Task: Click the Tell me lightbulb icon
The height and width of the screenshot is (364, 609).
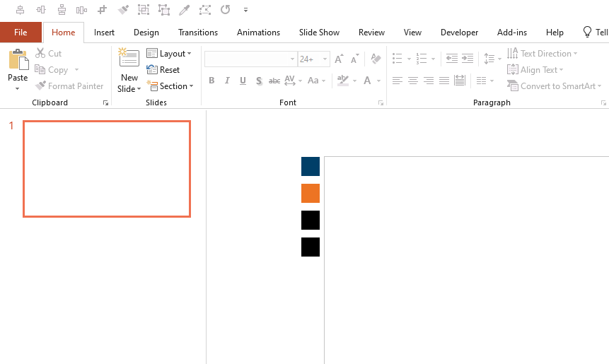Action: click(587, 32)
